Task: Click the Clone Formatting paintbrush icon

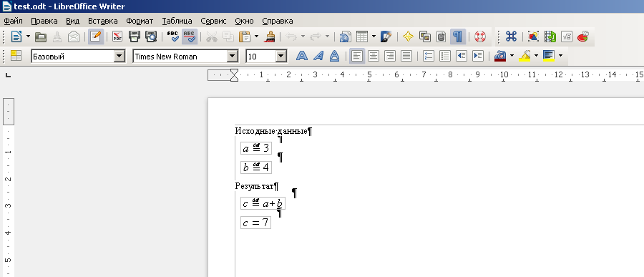Action: pyautogui.click(x=270, y=37)
